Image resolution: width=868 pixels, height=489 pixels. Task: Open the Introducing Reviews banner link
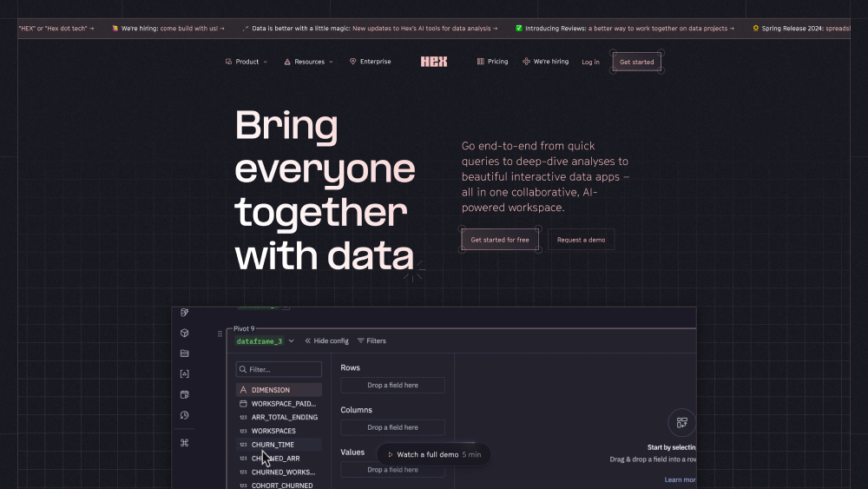(x=625, y=29)
